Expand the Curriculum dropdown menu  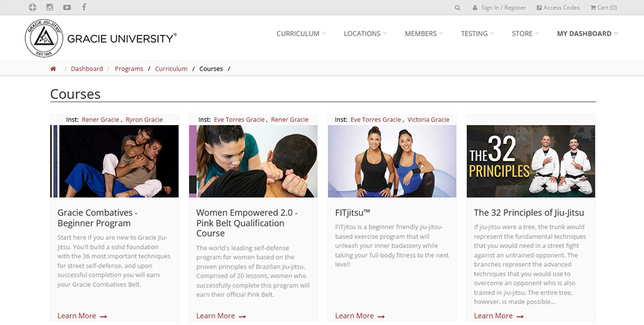pos(301,34)
